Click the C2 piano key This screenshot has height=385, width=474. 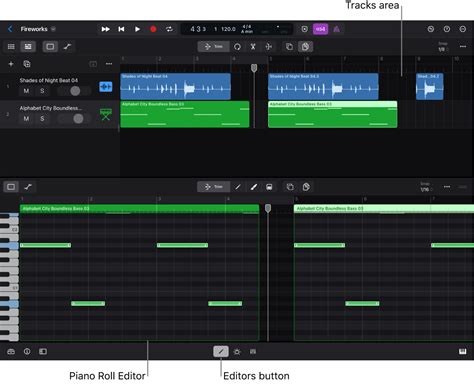(x=9, y=230)
